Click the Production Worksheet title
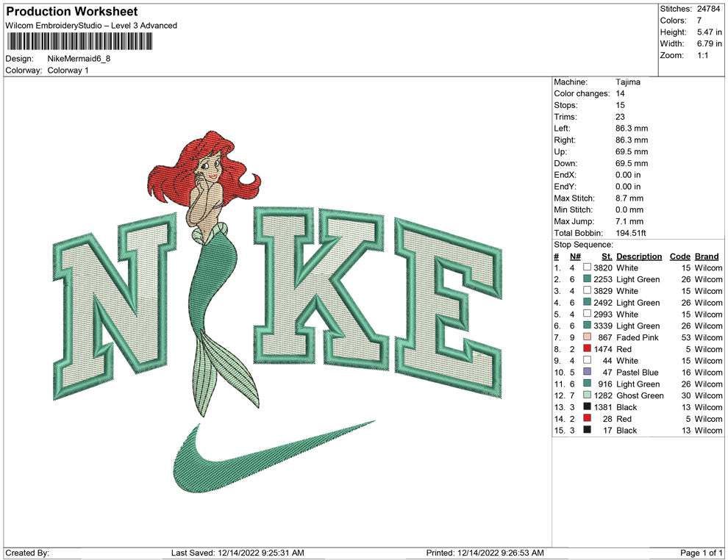 (72, 12)
